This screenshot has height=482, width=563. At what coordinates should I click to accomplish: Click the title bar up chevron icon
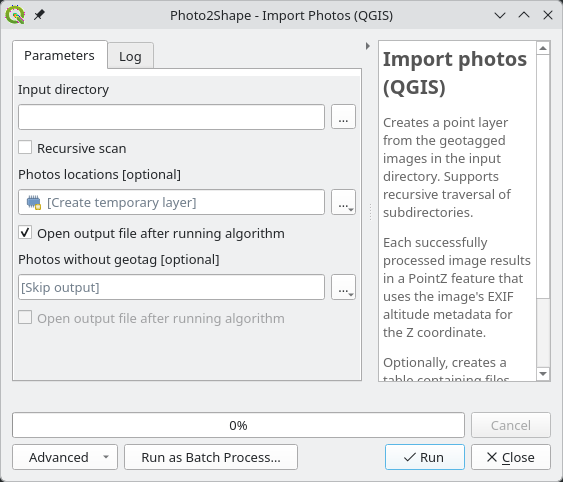[x=524, y=15]
